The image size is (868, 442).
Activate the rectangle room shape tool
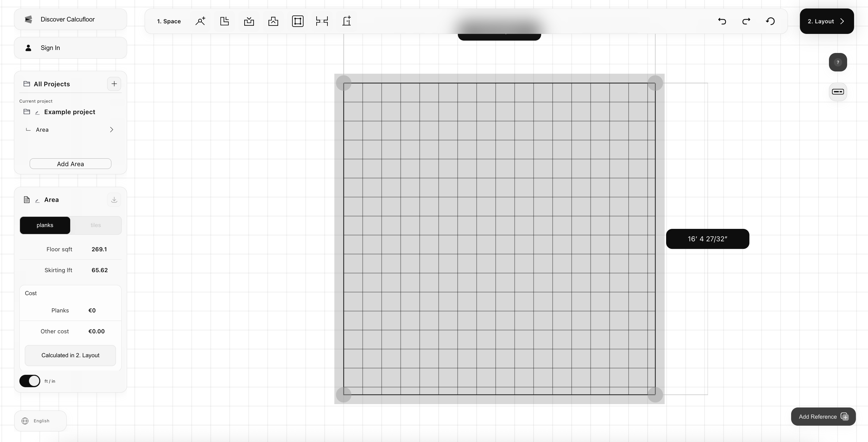click(298, 21)
